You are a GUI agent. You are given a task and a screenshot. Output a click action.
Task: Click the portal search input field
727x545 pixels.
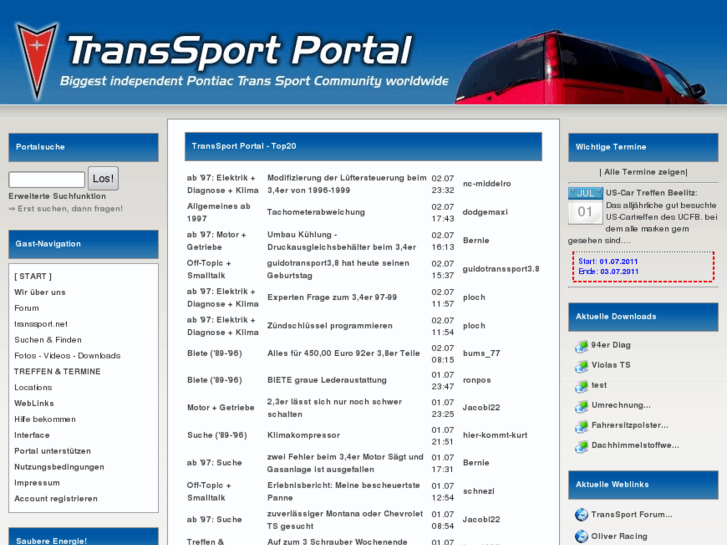tap(47, 180)
